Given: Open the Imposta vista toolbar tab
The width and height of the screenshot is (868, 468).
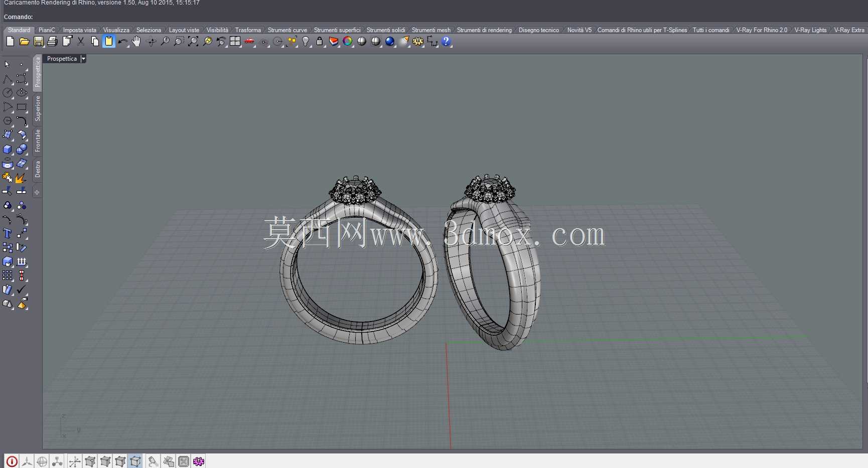Looking at the screenshot, I should [x=80, y=30].
